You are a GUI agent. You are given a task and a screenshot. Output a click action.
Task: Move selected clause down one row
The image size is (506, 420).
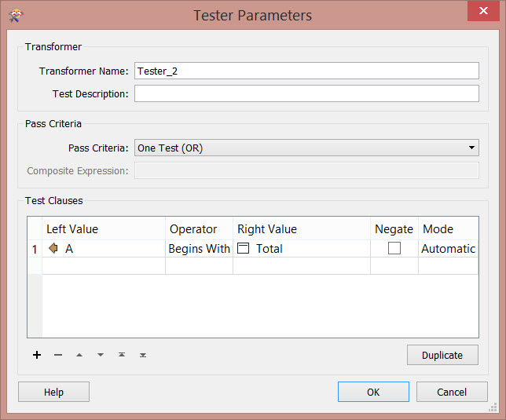[101, 355]
